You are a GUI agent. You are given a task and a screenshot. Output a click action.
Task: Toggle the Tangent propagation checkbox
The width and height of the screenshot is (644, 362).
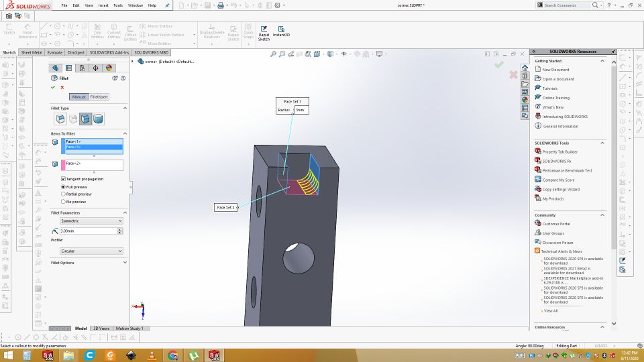(x=63, y=179)
